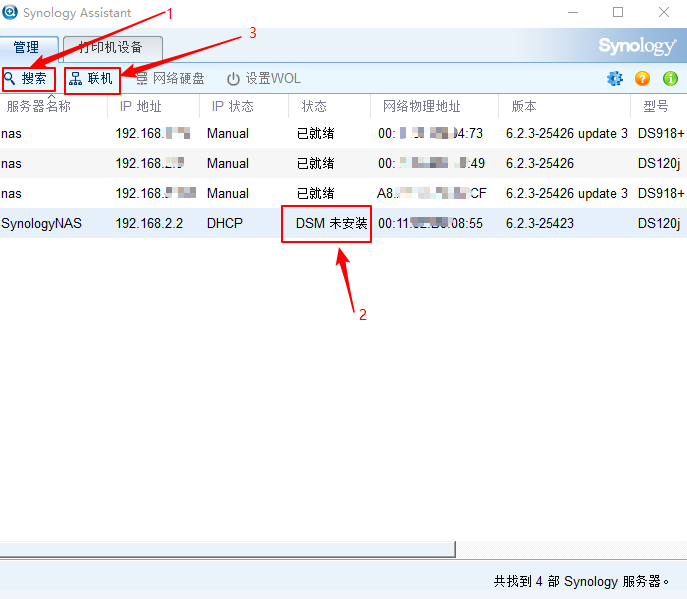Click MAC address starting A8 ending CF

pyautogui.click(x=432, y=193)
